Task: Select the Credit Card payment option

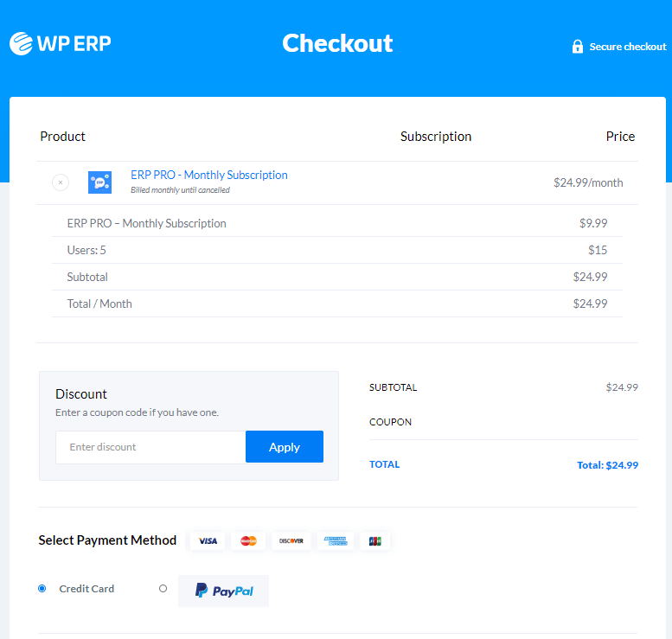Action: pos(42,589)
